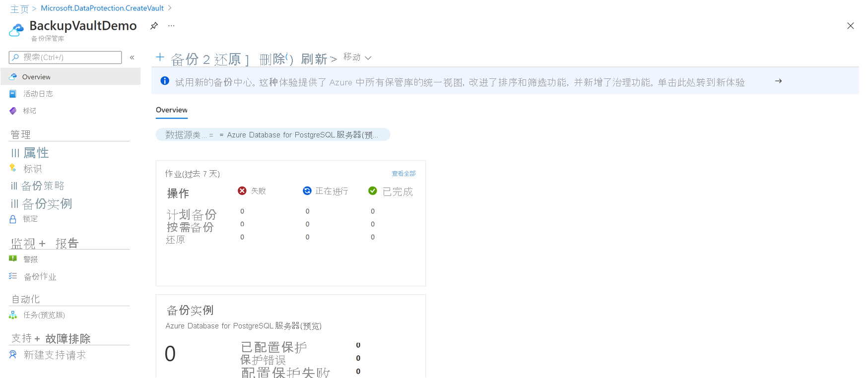This screenshot has width=868, height=378.
Task: Click the 备份作业 list icon
Action: pos(13,276)
